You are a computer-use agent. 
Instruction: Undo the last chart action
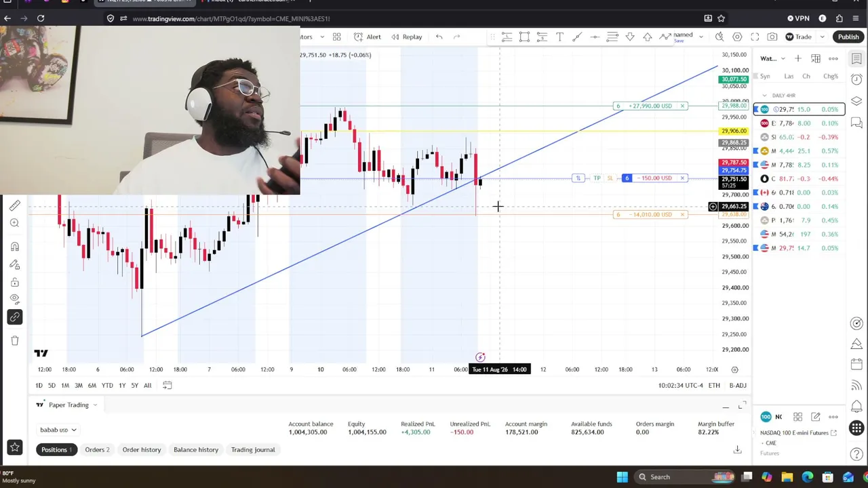point(439,37)
